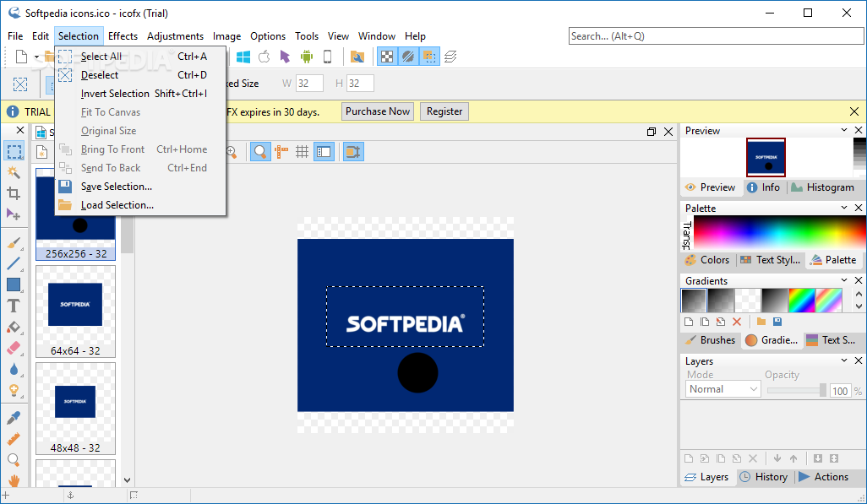This screenshot has height=504, width=867.
Task: Expand the Layers panel options chevron
Action: (x=844, y=360)
